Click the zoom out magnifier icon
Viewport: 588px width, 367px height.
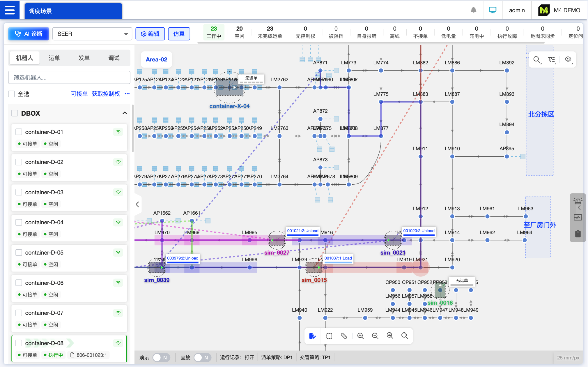click(375, 336)
